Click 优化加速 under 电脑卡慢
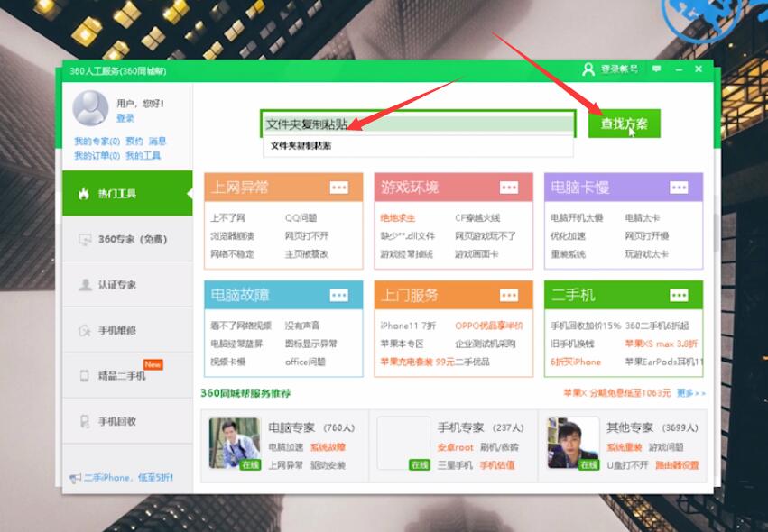The height and width of the screenshot is (532, 768). pos(568,236)
